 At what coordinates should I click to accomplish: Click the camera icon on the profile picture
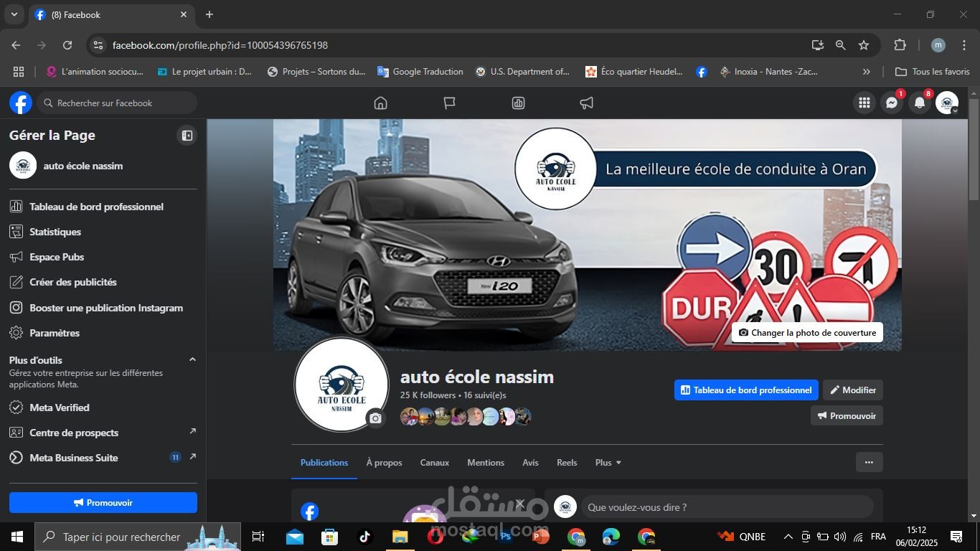pyautogui.click(x=375, y=418)
